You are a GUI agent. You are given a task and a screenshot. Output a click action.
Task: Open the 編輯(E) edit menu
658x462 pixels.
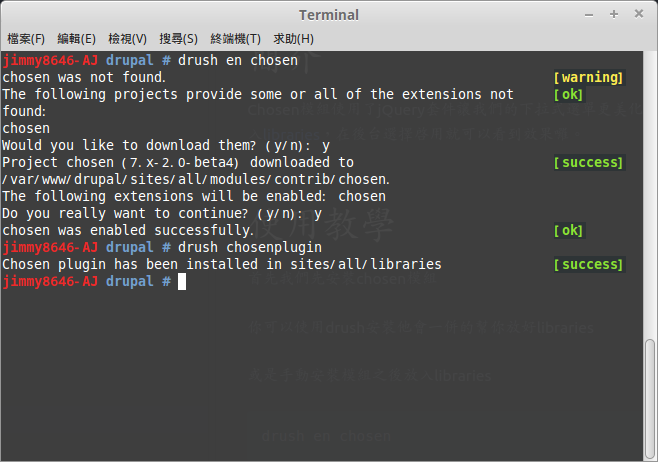pos(76,39)
